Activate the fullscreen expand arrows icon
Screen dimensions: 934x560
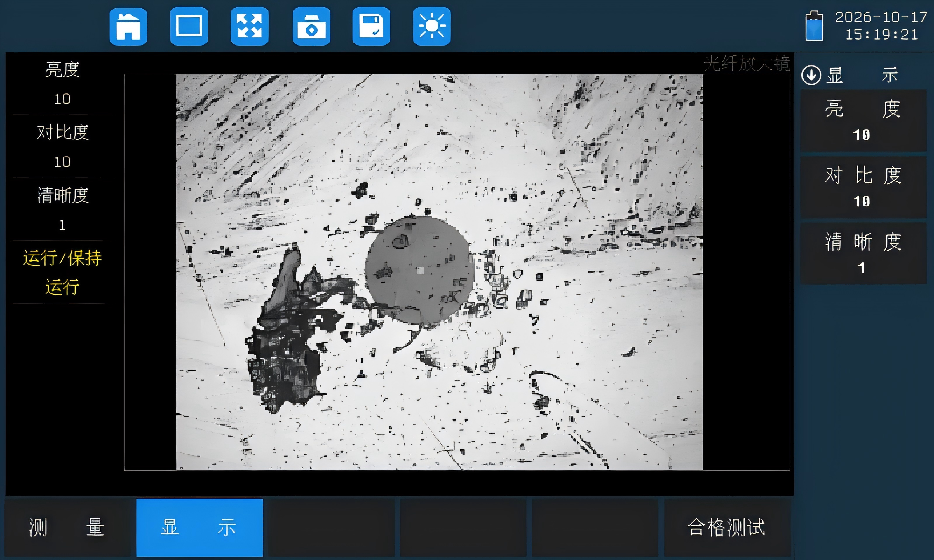(250, 26)
